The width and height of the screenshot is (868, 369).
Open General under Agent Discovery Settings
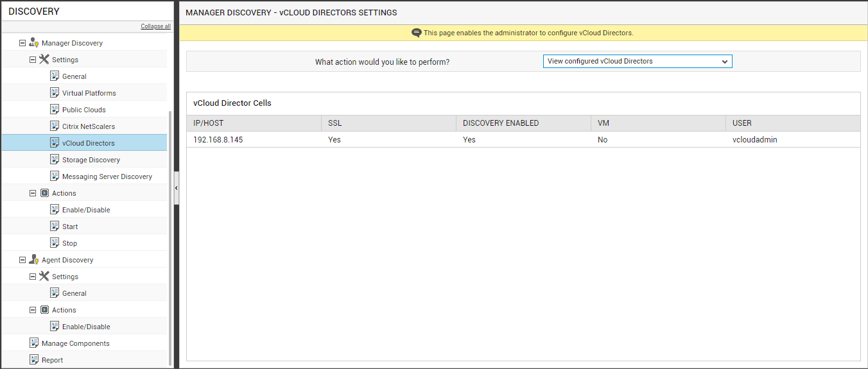(74, 293)
